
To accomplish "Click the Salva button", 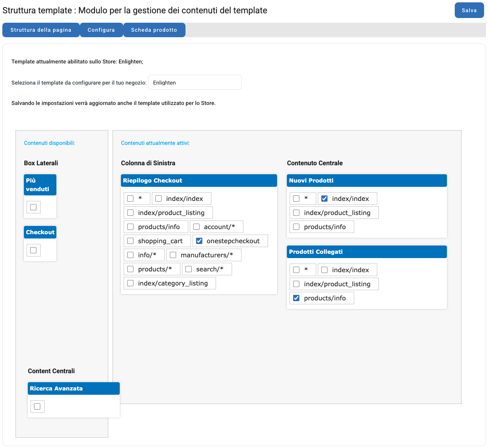I will point(469,11).
